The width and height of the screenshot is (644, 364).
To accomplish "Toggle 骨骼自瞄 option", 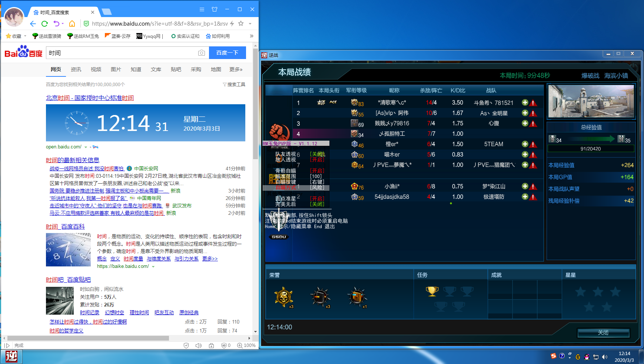I will [x=299, y=171].
